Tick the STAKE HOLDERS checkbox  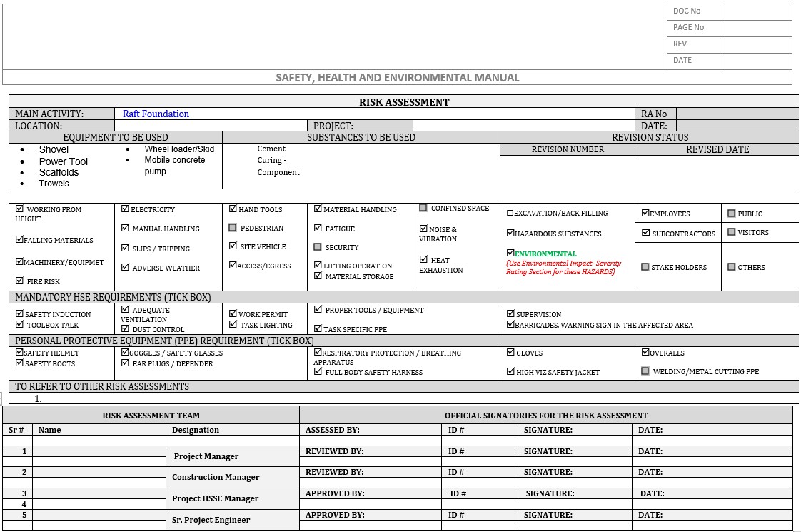(x=645, y=266)
